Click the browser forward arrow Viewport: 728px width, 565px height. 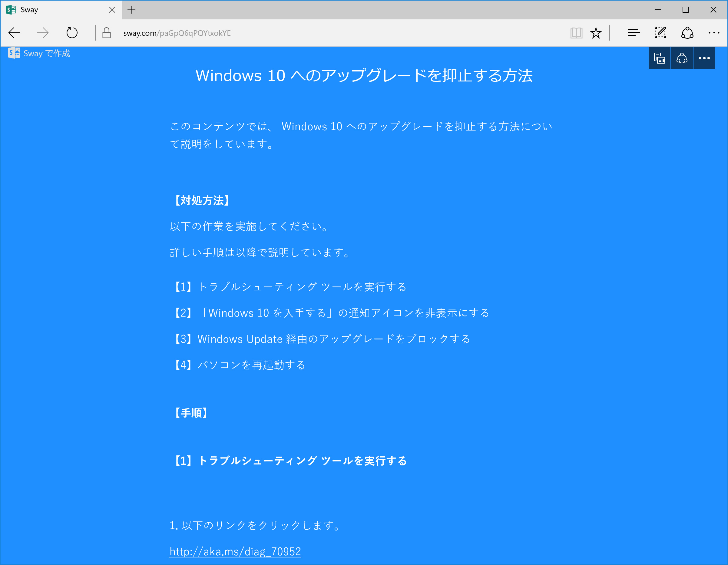click(x=43, y=33)
